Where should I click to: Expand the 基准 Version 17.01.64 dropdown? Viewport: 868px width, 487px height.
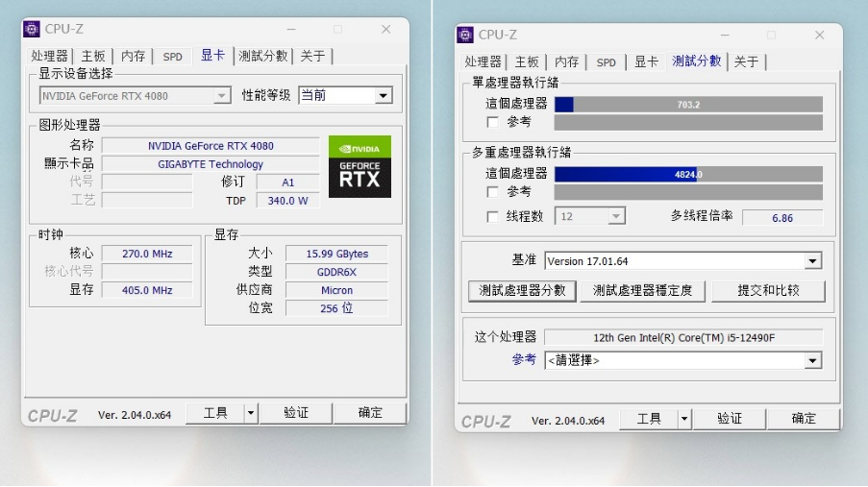coord(812,261)
